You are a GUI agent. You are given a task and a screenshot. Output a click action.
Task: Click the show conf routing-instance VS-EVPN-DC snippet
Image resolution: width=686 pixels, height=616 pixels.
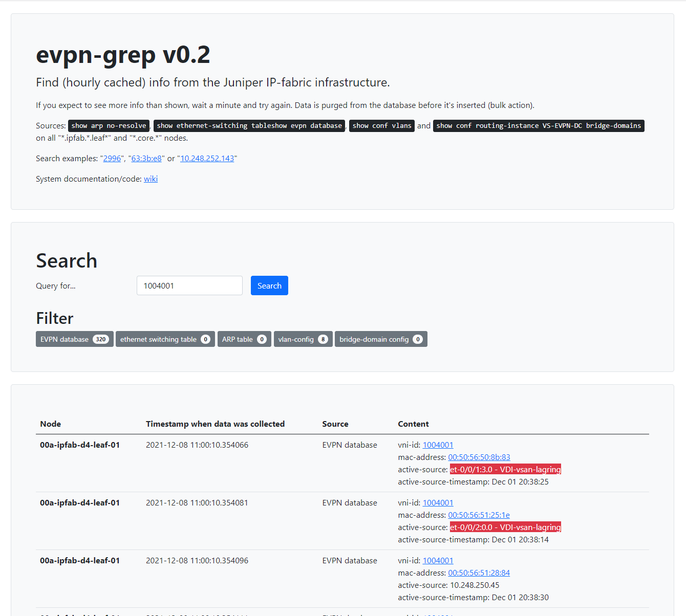[539, 126]
